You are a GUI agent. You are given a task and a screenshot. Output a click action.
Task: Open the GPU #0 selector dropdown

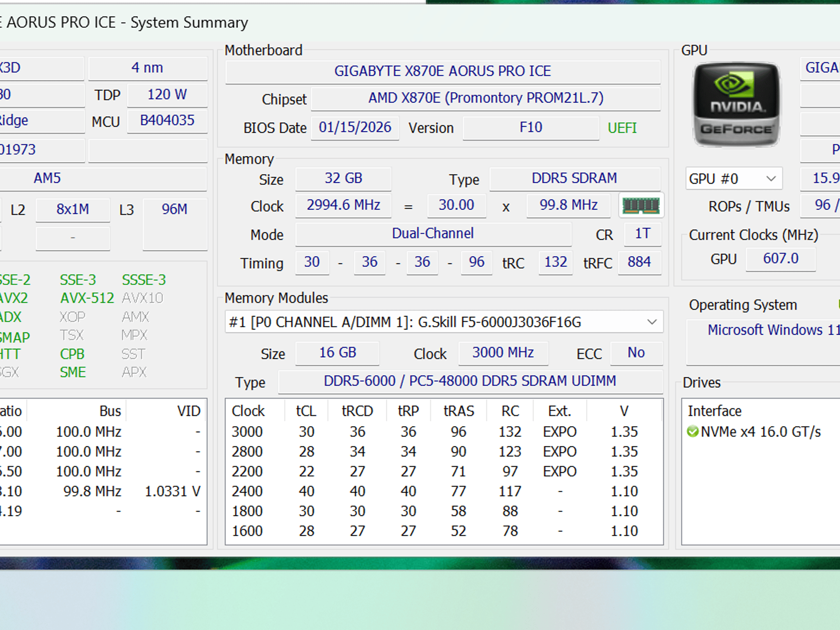(734, 178)
